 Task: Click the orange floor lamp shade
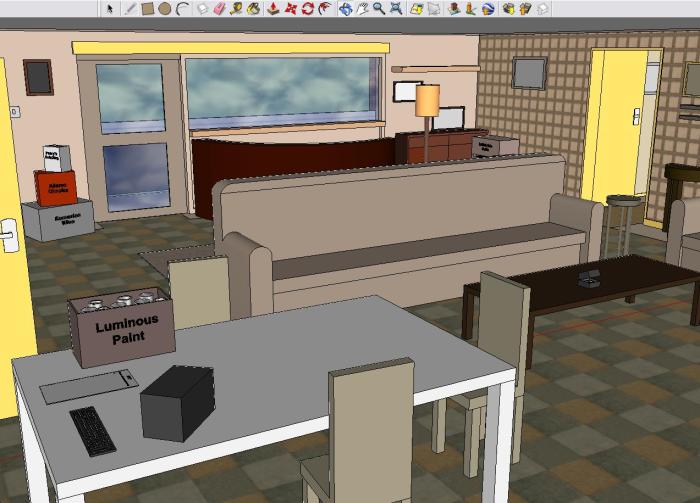coord(428,101)
